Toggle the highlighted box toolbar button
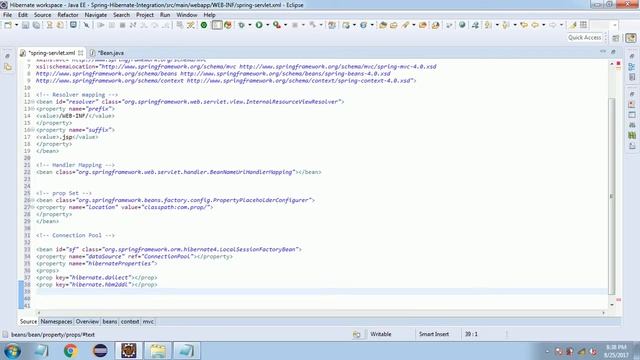640x360 pixels. (x=217, y=25)
